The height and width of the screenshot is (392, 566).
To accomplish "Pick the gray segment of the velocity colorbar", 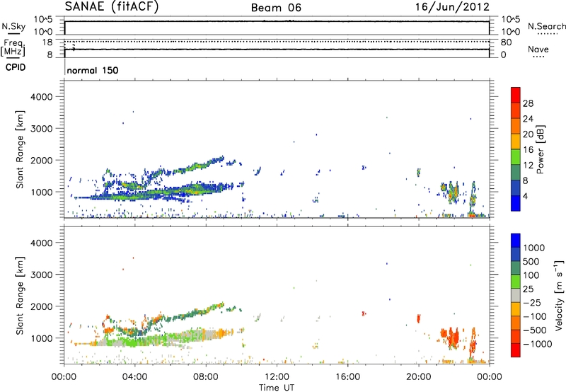I will [x=516, y=296].
